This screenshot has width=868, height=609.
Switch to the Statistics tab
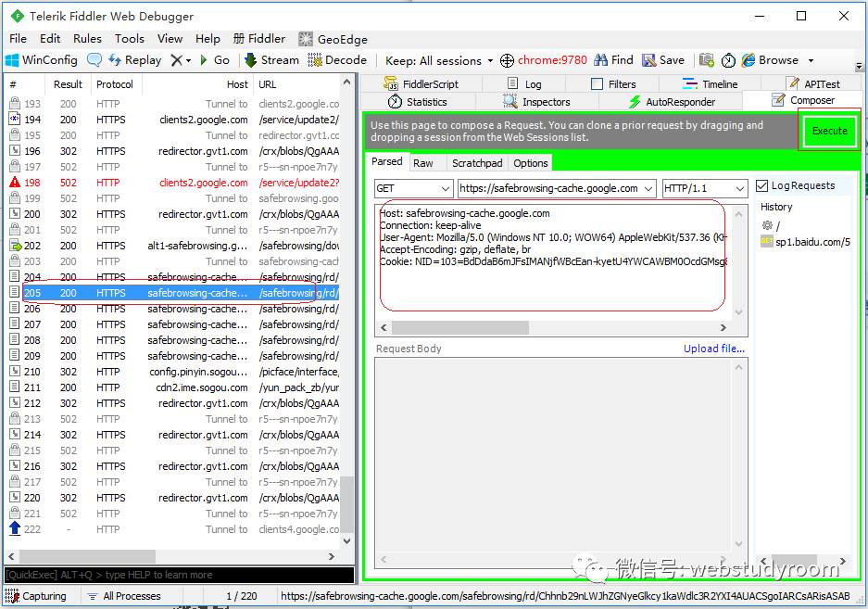pyautogui.click(x=418, y=102)
